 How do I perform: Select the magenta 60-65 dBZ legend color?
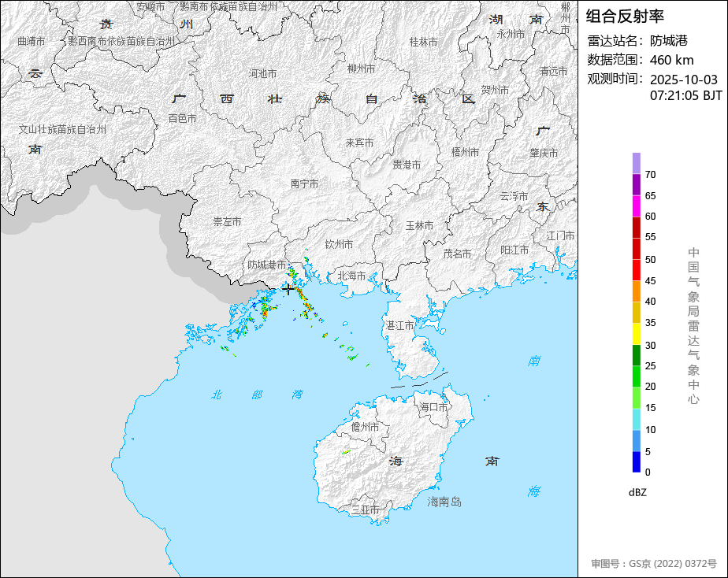(x=636, y=206)
